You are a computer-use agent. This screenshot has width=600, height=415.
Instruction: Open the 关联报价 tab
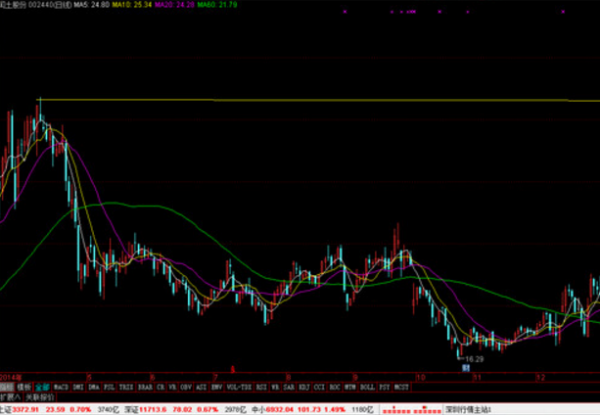point(40,397)
